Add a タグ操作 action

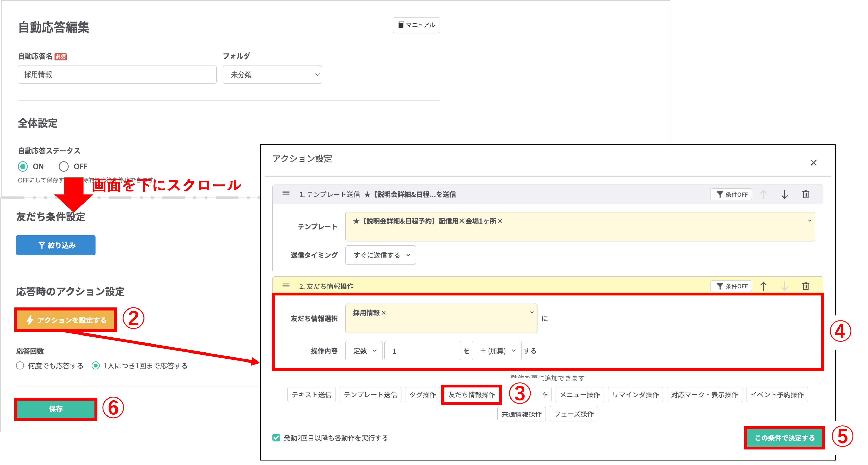pyautogui.click(x=422, y=395)
